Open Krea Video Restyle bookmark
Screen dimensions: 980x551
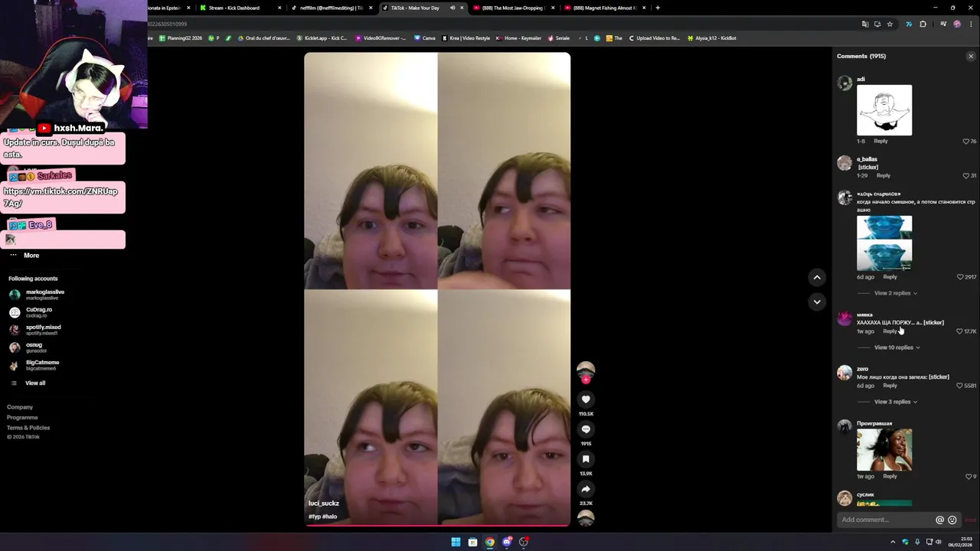click(x=467, y=37)
